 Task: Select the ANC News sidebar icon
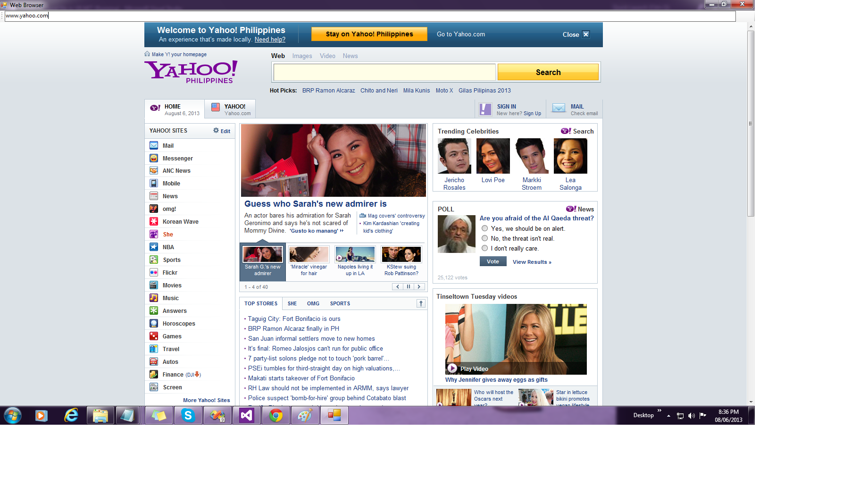(x=154, y=170)
